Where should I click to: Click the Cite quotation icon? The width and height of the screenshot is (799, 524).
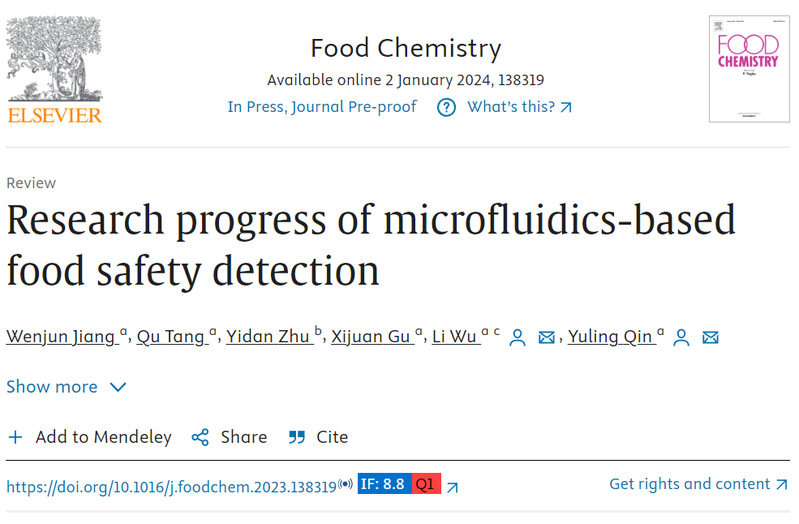click(x=296, y=437)
